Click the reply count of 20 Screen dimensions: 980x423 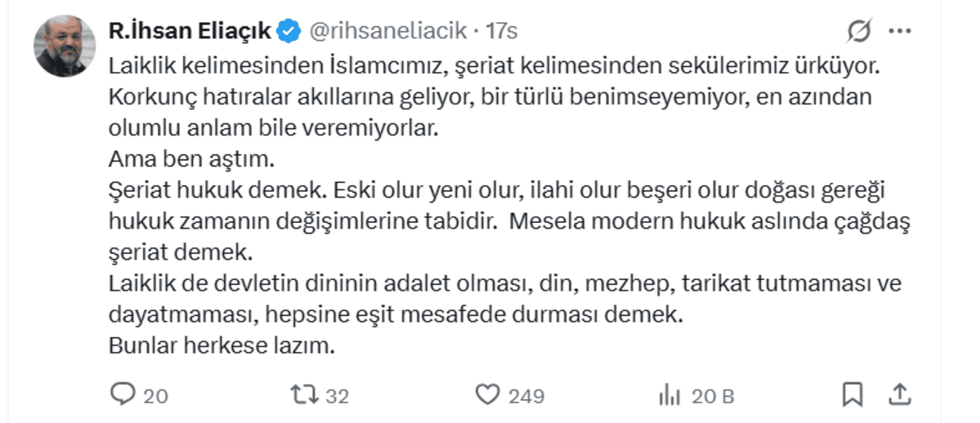(x=155, y=396)
